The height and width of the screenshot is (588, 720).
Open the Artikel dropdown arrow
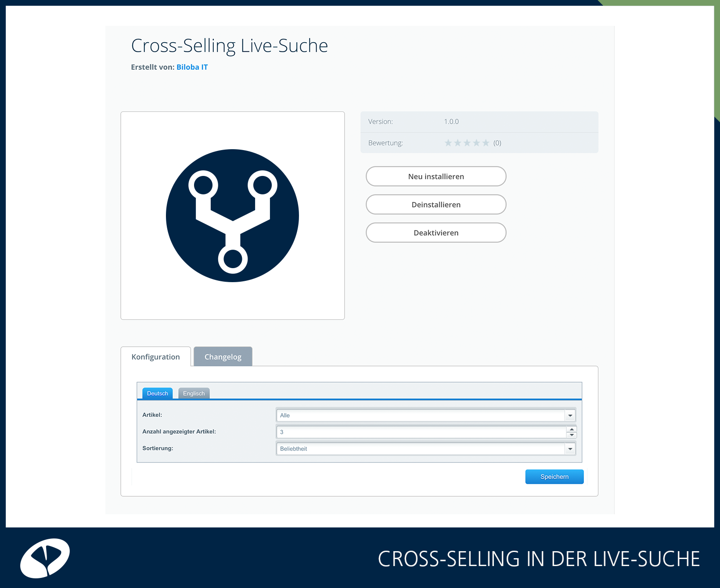pos(570,415)
